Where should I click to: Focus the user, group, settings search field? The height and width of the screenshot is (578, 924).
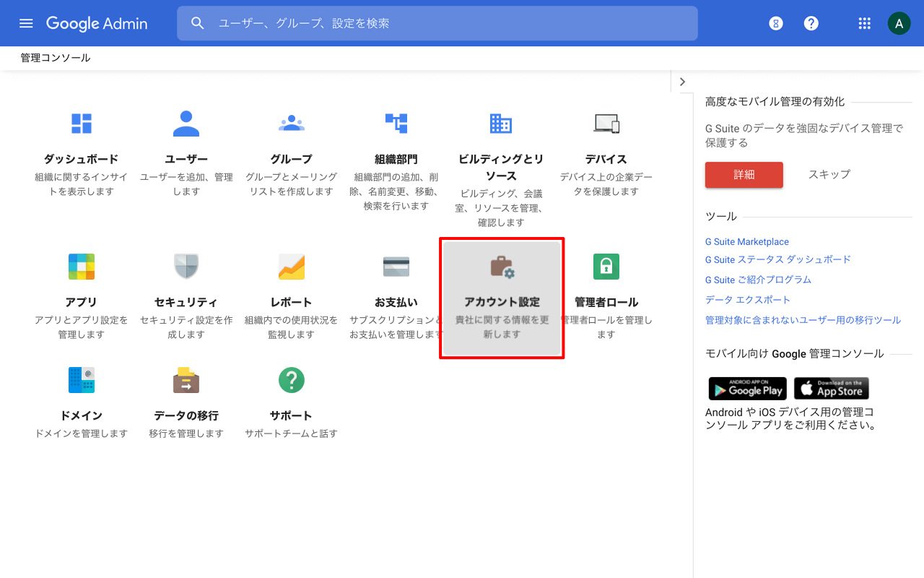click(x=437, y=23)
